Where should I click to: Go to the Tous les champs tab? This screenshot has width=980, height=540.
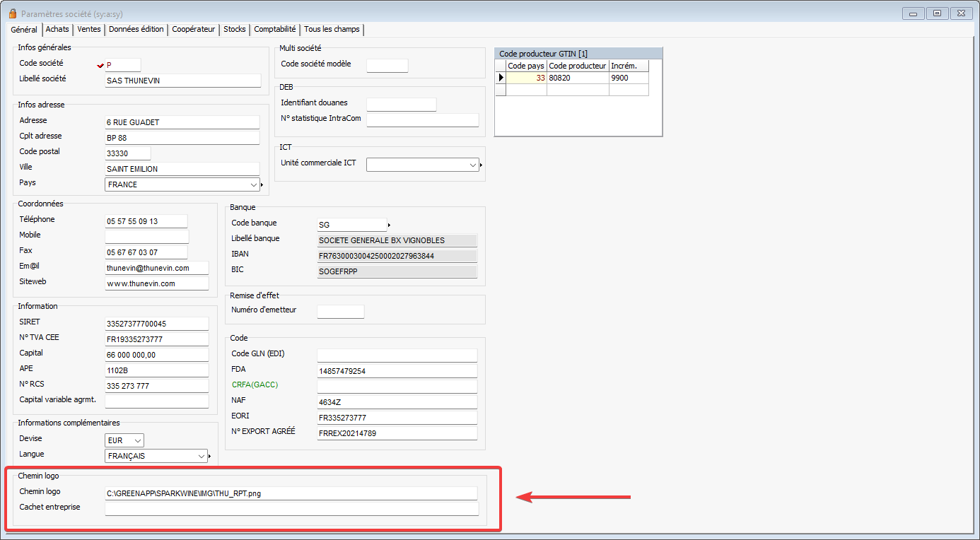332,29
